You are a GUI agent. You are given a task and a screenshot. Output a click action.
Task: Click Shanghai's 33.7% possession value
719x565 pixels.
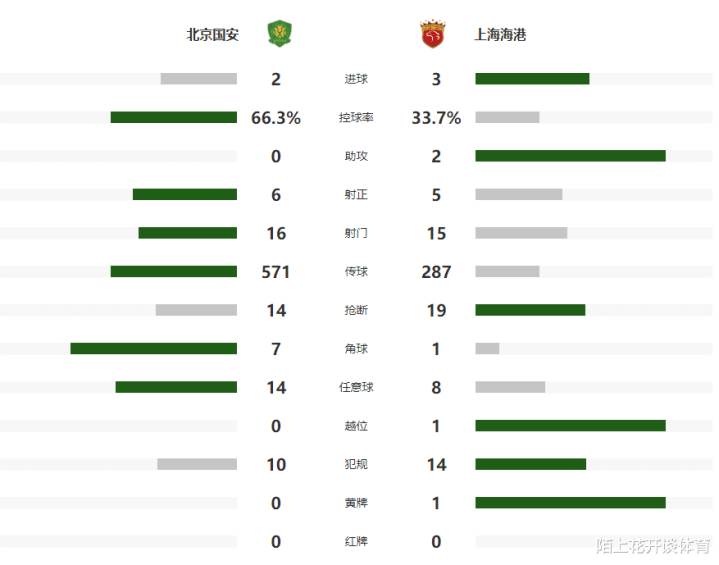[x=436, y=118]
